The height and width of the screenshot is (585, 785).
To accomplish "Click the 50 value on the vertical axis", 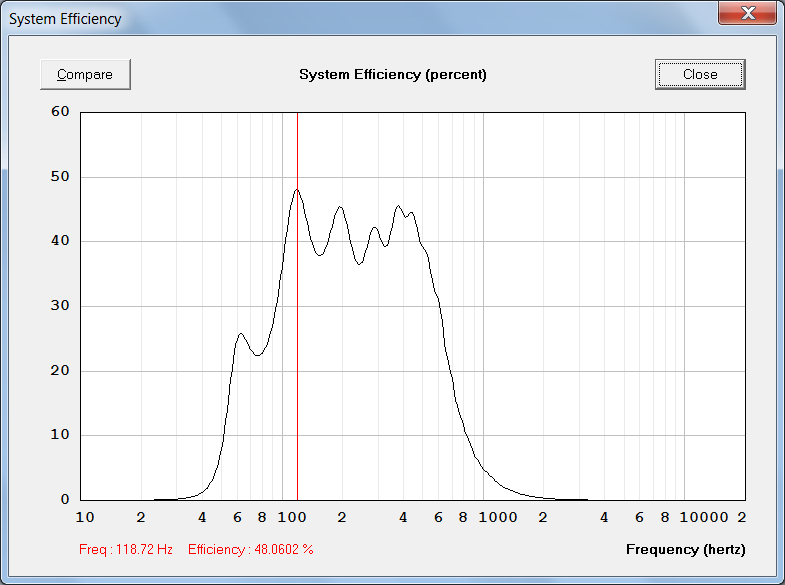I will tap(60, 177).
